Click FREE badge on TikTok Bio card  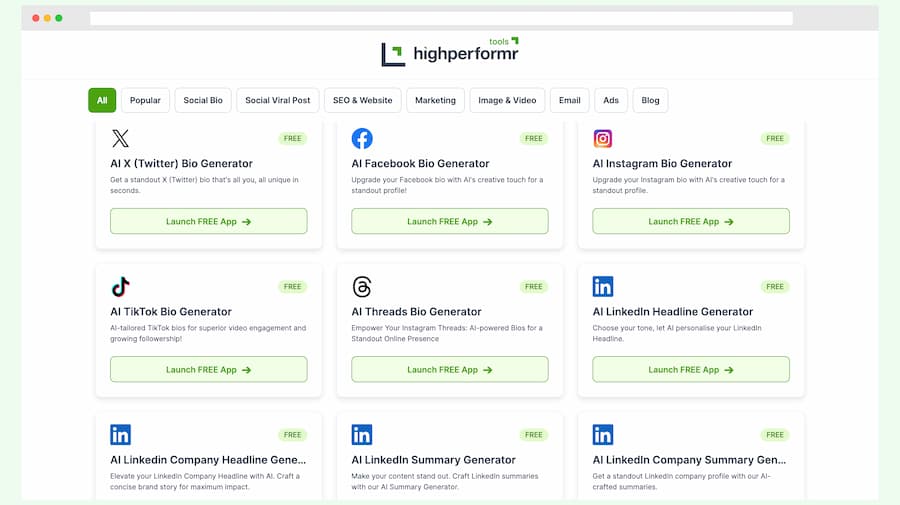coord(293,286)
